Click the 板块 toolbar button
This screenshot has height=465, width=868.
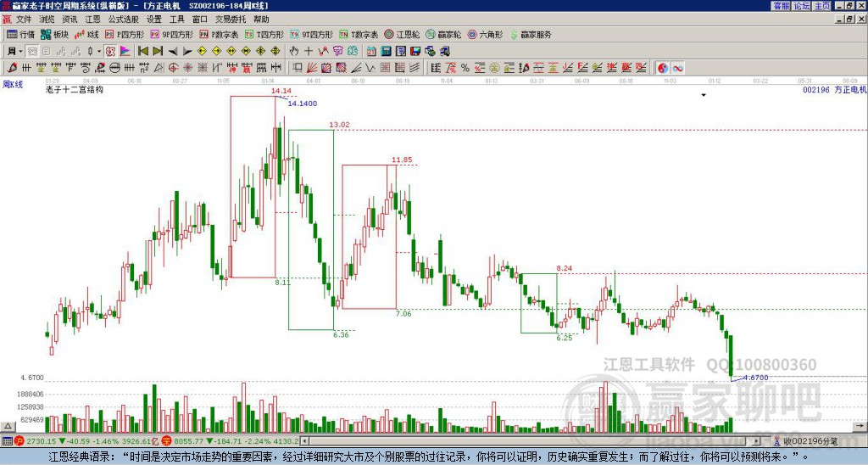[x=55, y=34]
